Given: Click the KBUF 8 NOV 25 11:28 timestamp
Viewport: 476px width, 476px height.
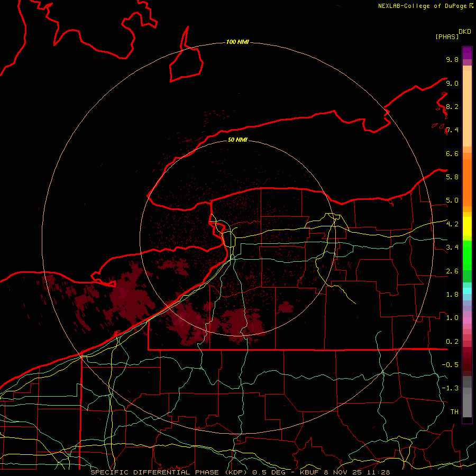Looking at the screenshot, I should coord(345,472).
